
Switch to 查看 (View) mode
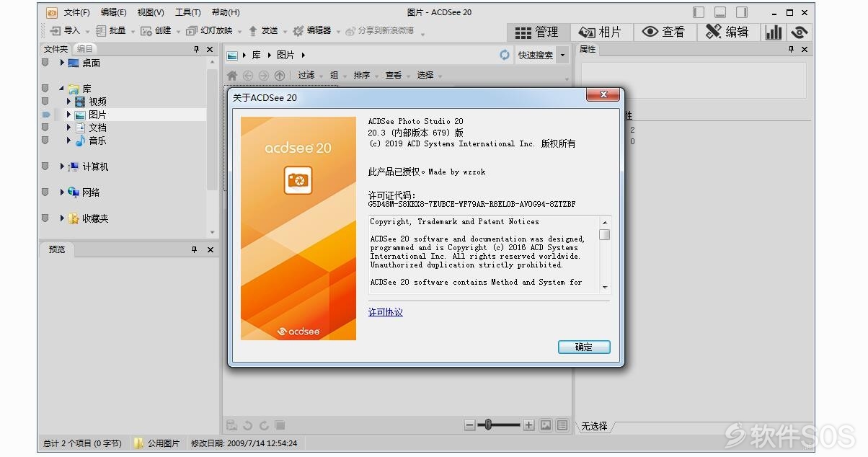coord(664,32)
